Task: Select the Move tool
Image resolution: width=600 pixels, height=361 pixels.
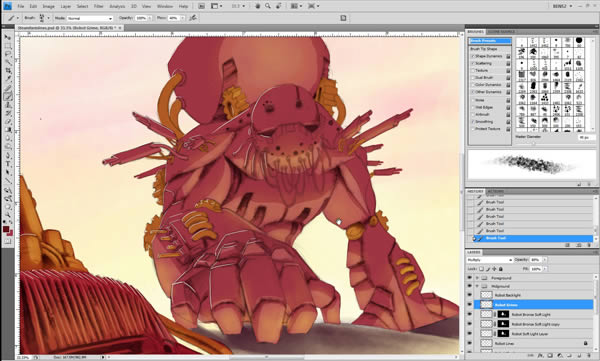Action: 7,37
